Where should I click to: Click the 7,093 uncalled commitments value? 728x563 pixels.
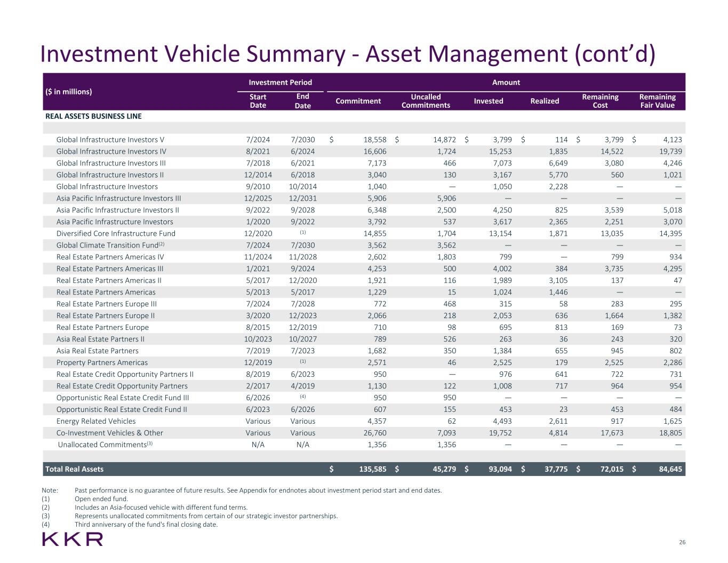coord(447,433)
